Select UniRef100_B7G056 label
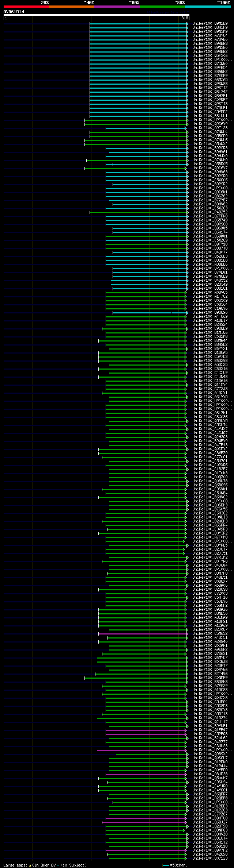Viewport: 234px width, 868px height. (210, 509)
